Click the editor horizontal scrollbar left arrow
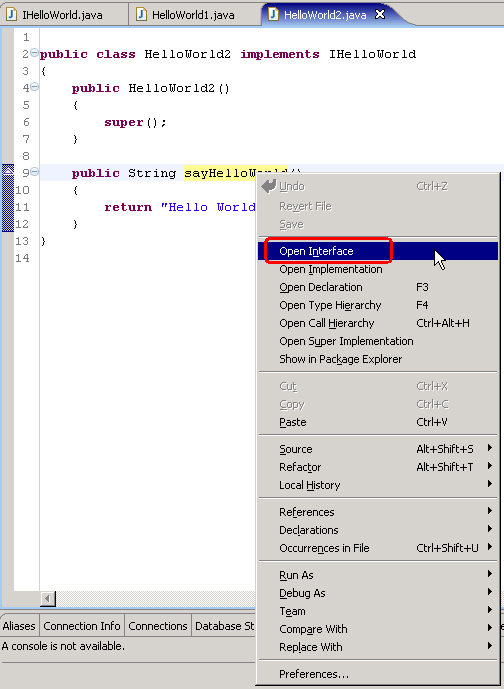This screenshot has width=504, height=689. coord(48,598)
